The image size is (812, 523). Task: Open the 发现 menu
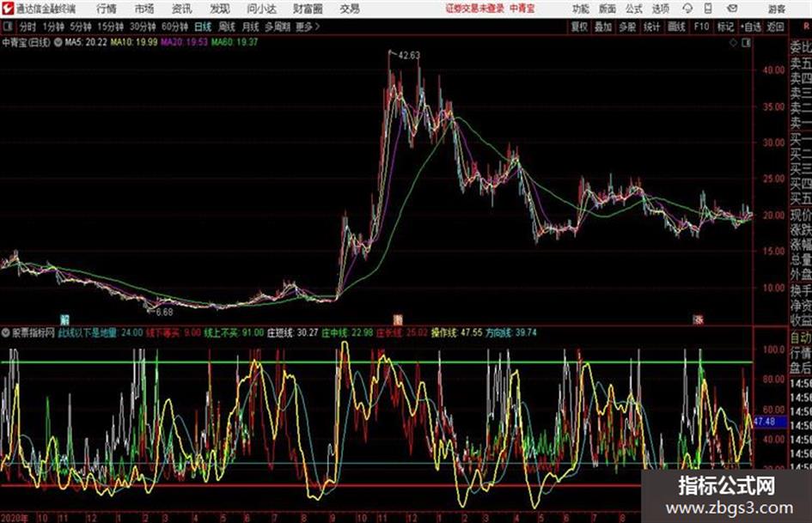220,9
